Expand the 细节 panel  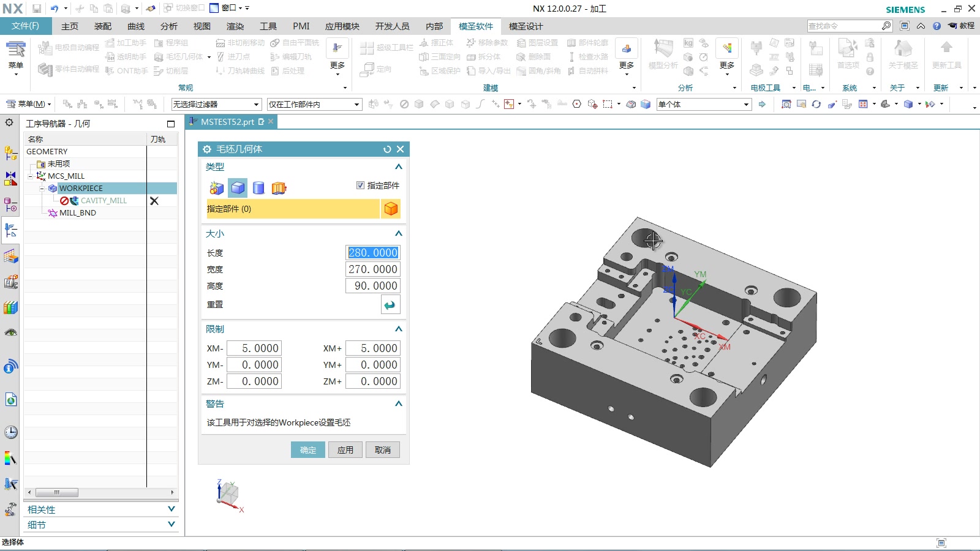171,525
